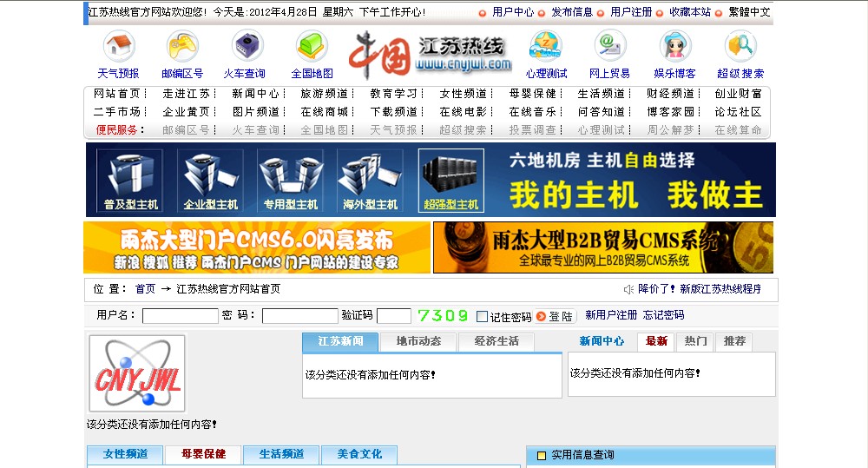868x468 pixels.
Task: Switch to the 推荐 news tab
Action: coord(734,341)
